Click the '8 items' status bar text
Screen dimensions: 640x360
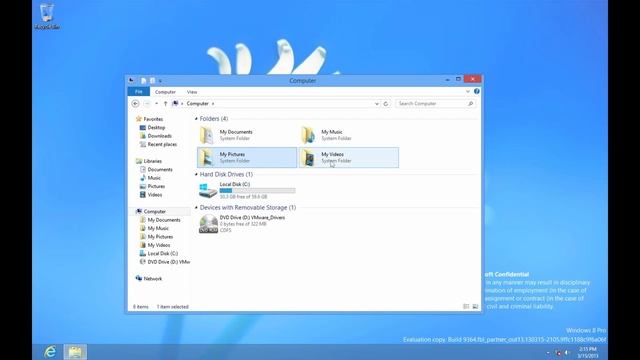(141, 307)
